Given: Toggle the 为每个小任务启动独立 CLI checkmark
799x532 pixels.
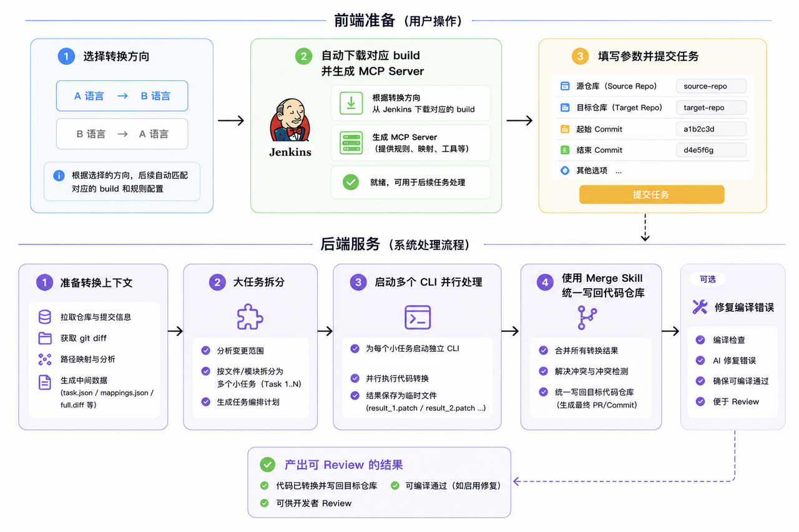Looking at the screenshot, I should point(355,349).
